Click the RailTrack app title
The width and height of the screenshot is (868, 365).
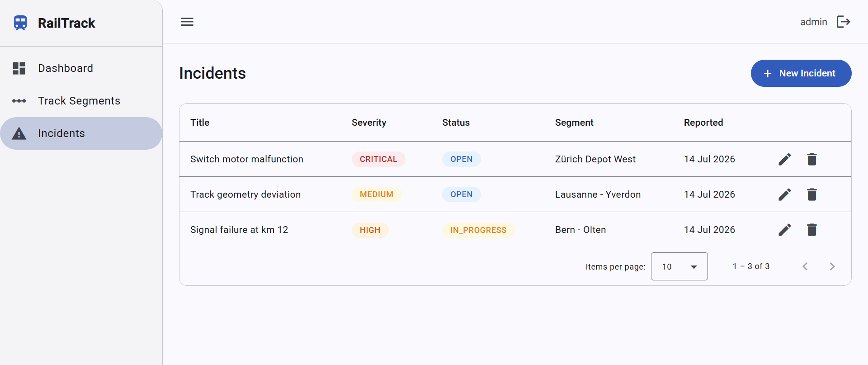click(x=66, y=23)
